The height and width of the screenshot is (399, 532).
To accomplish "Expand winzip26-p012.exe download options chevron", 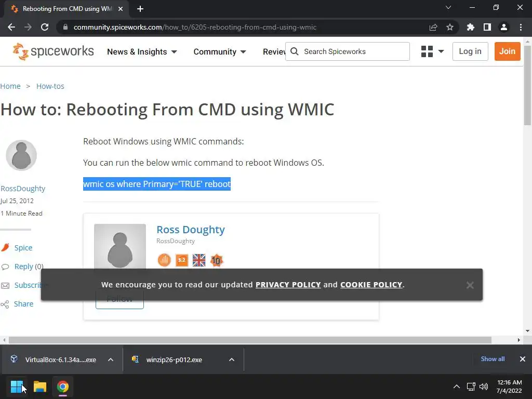I will tap(232, 360).
